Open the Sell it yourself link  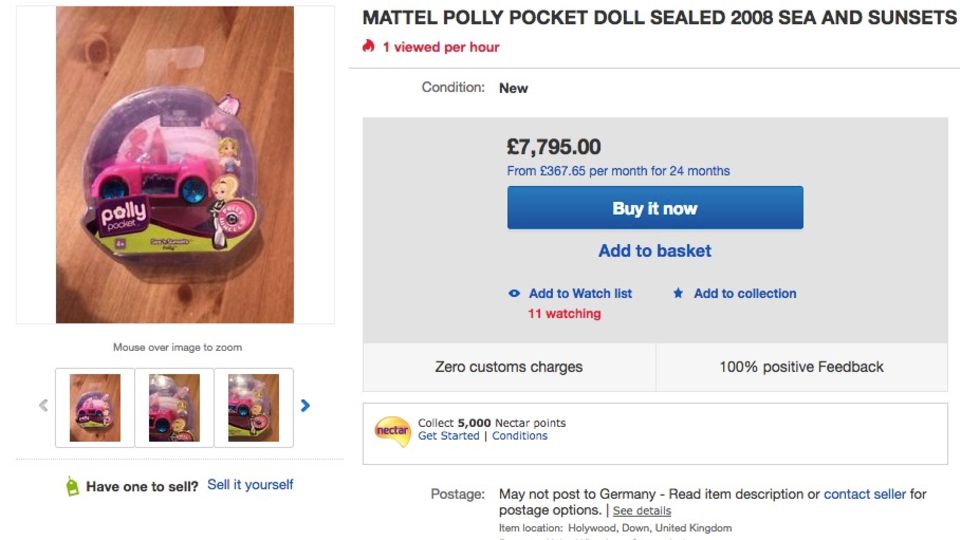[x=250, y=485]
